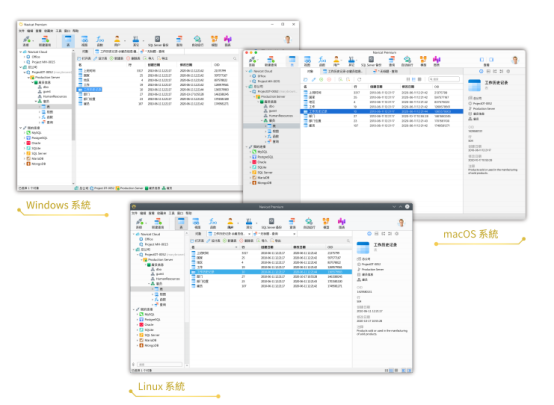This screenshot has height=405, width=554.
Task: Click Connection icon in macOS window toolbar
Action: (252, 60)
